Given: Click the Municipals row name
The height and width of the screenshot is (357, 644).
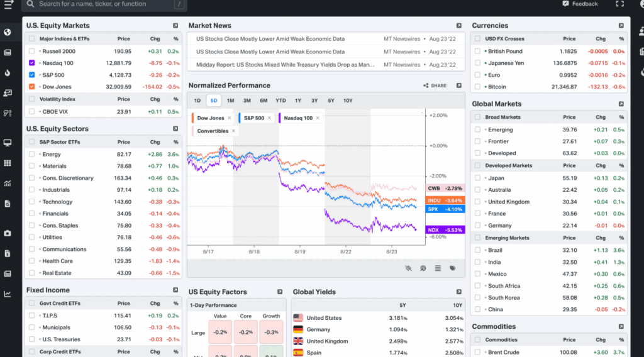Looking at the screenshot, I should click(x=56, y=327).
